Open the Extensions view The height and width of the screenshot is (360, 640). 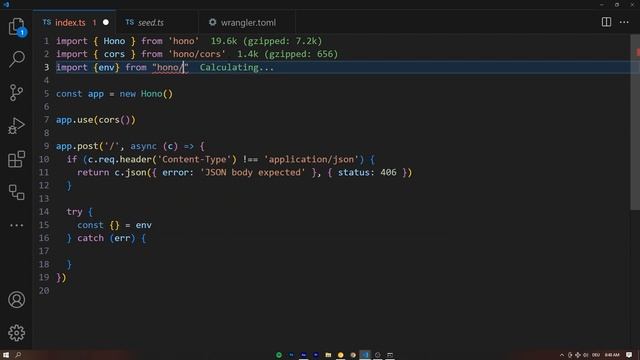[x=16, y=159]
